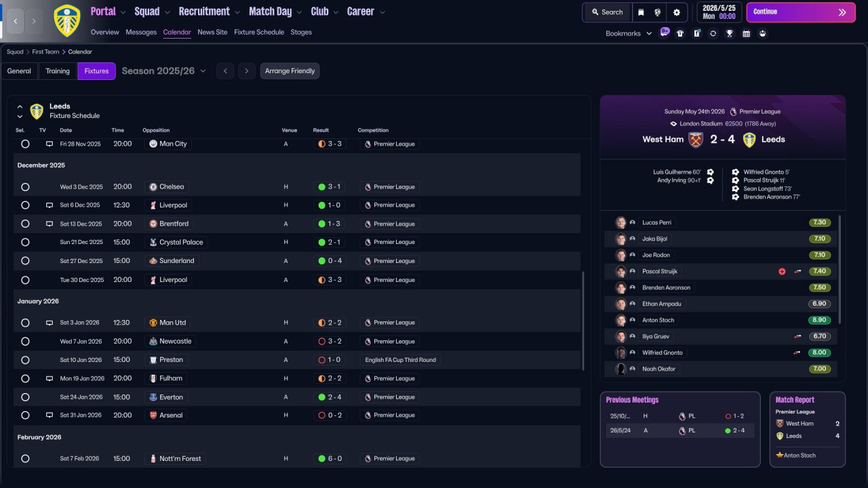The height and width of the screenshot is (488, 868).
Task: Switch to the Training tab
Action: pyautogui.click(x=58, y=71)
